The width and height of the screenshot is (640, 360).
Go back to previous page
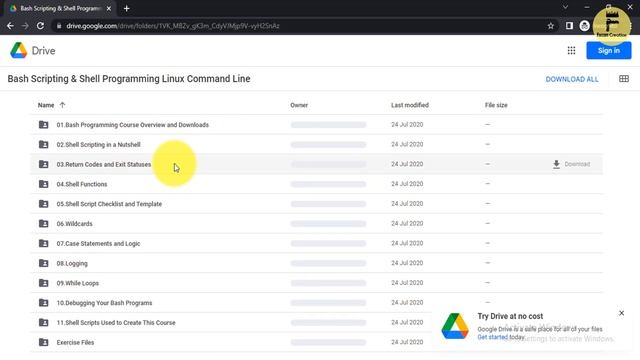pos(10,26)
